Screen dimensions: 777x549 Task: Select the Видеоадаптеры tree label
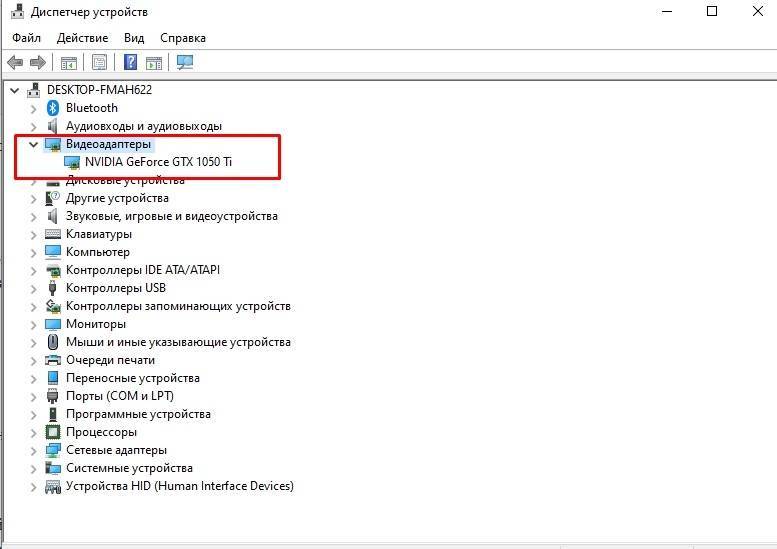(109, 144)
